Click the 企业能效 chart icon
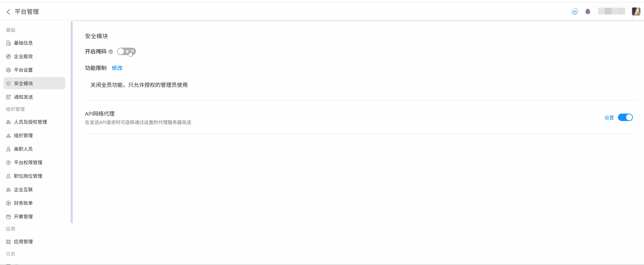Screen dimensions: 644x265 click(8, 56)
